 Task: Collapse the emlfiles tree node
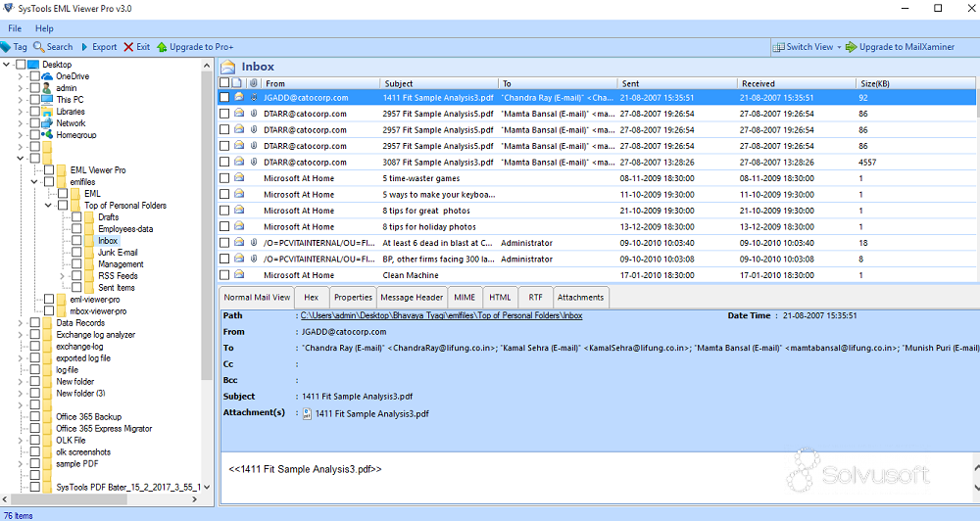coord(33,182)
